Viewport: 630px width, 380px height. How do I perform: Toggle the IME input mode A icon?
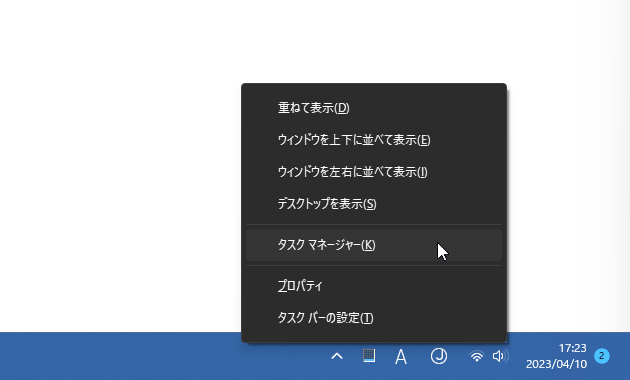coord(401,357)
